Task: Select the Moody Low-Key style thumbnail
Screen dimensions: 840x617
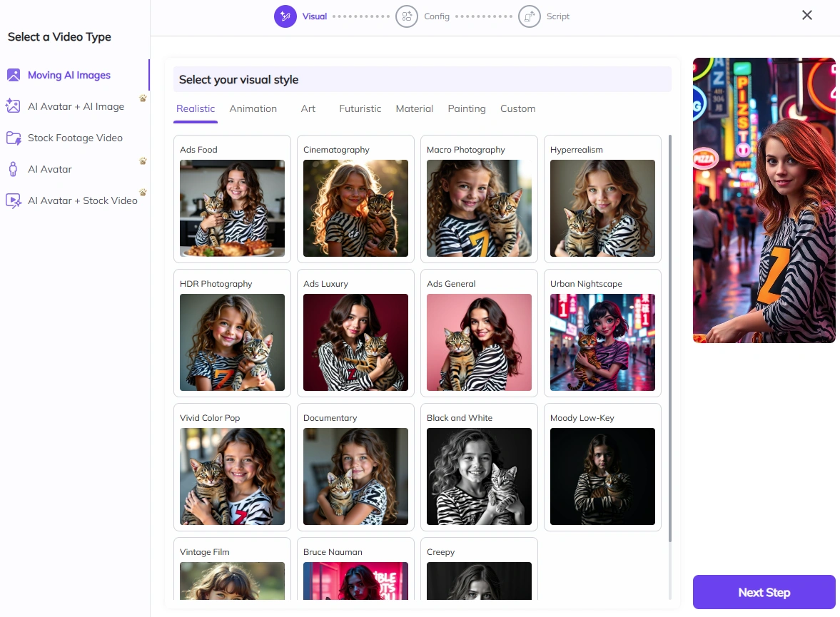Action: coord(602,476)
